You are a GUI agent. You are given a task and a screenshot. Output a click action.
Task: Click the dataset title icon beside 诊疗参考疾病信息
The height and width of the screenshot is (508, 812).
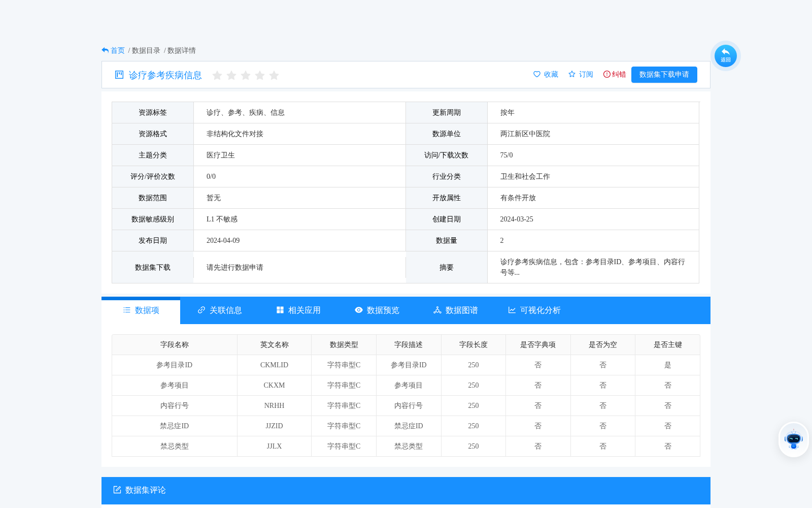tap(119, 75)
